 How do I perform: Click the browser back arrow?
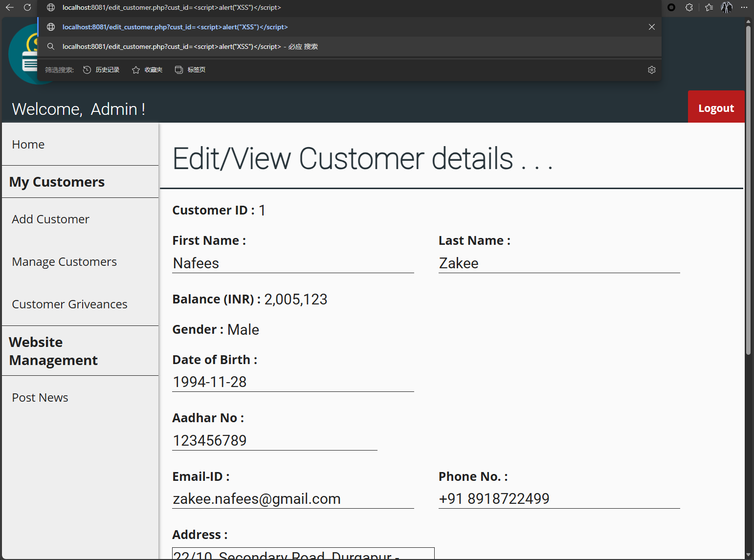[x=10, y=7]
